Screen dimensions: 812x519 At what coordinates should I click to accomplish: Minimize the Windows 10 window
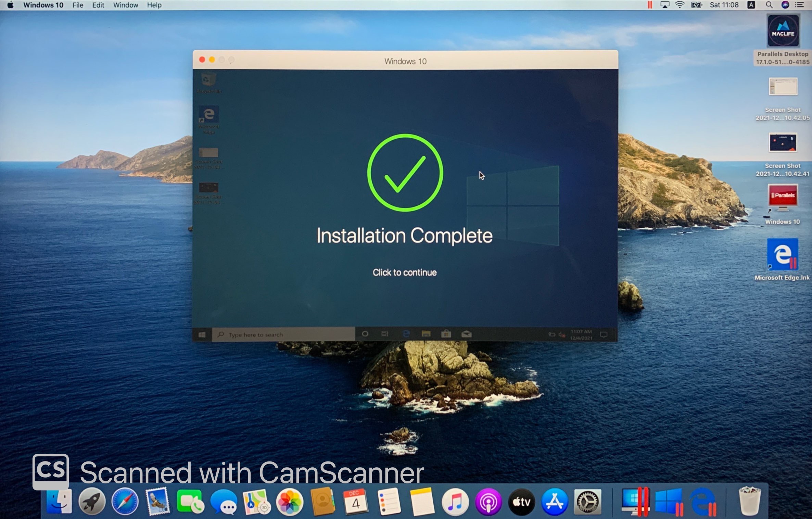(212, 60)
